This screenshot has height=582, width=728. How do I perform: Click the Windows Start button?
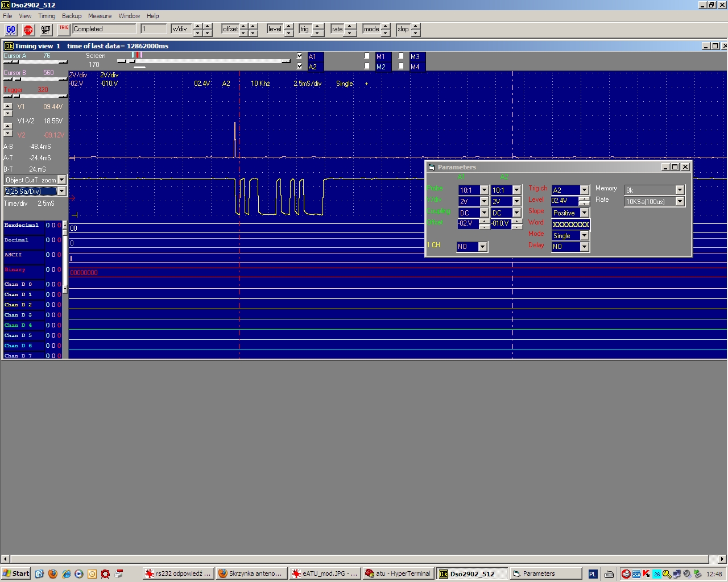[x=16, y=573]
